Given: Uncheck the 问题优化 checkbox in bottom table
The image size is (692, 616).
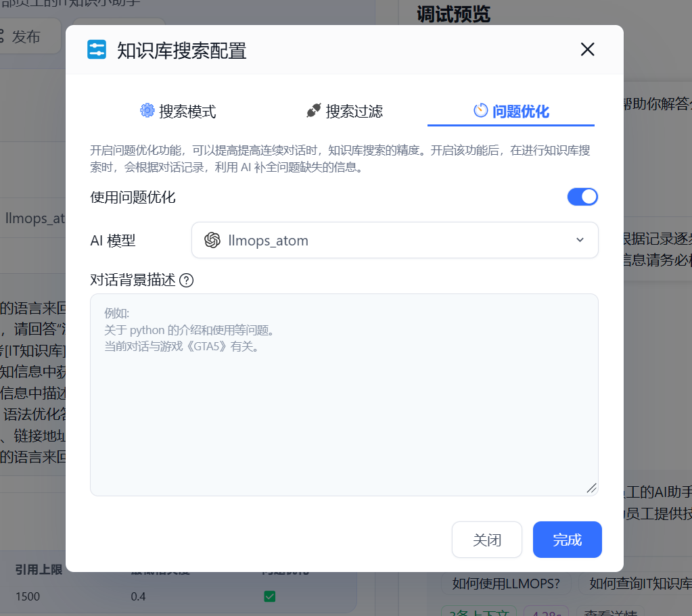Looking at the screenshot, I should [x=270, y=596].
